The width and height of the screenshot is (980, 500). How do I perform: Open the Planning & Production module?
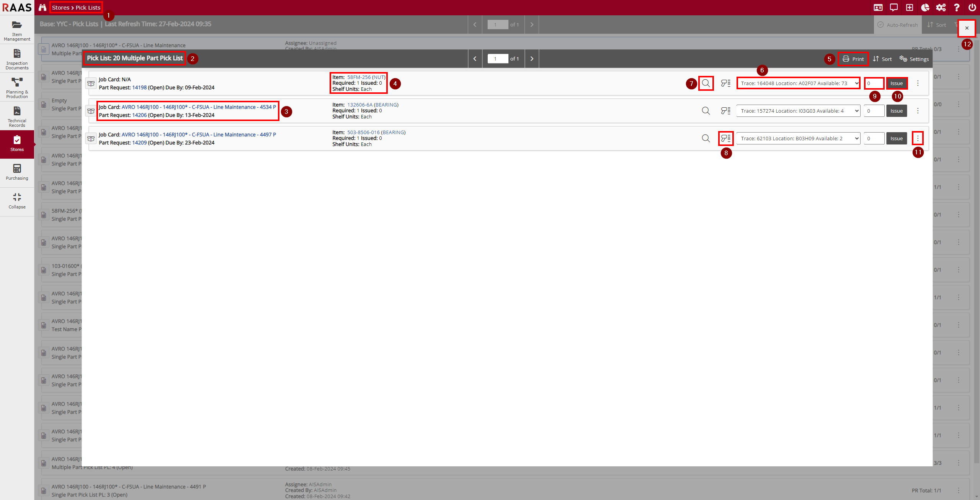(x=17, y=88)
